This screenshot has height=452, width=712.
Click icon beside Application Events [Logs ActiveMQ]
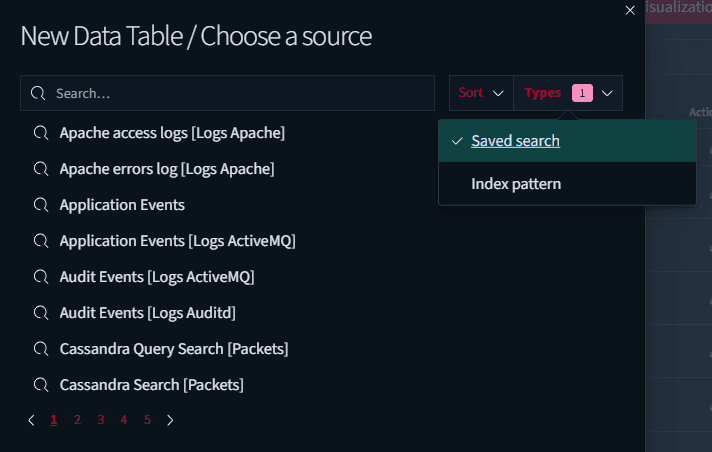(x=41, y=241)
